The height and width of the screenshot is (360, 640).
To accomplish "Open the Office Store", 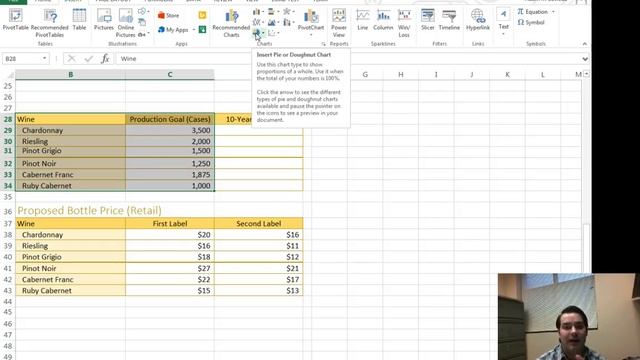I will 169,16.
